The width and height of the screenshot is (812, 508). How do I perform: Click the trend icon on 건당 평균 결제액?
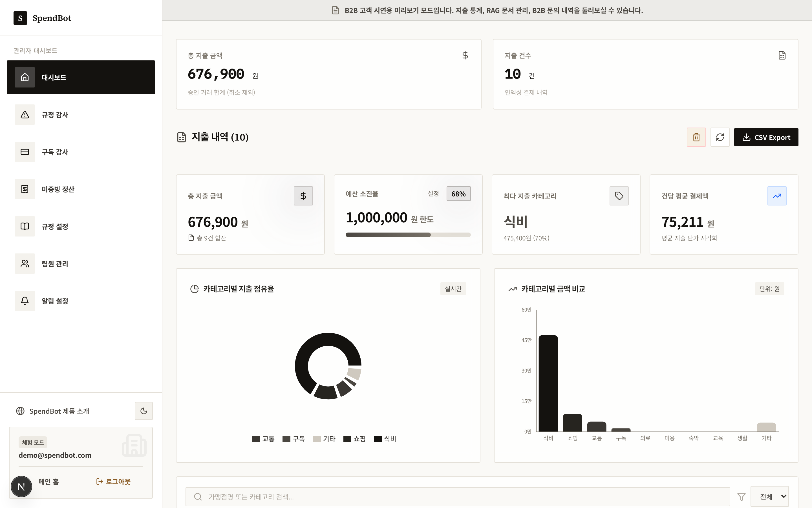(x=777, y=196)
